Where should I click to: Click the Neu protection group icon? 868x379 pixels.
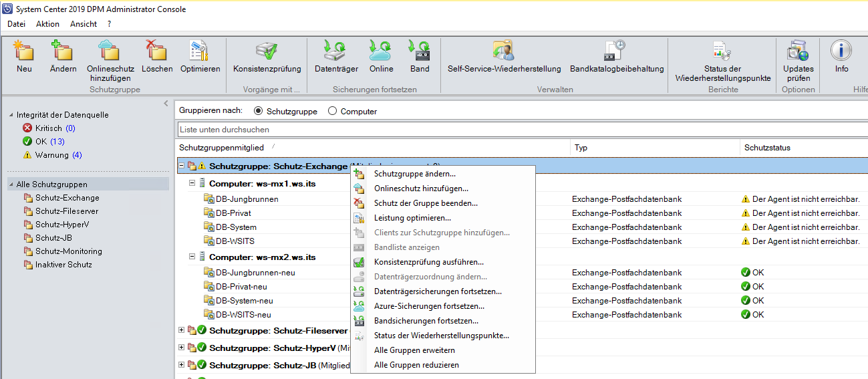click(24, 51)
